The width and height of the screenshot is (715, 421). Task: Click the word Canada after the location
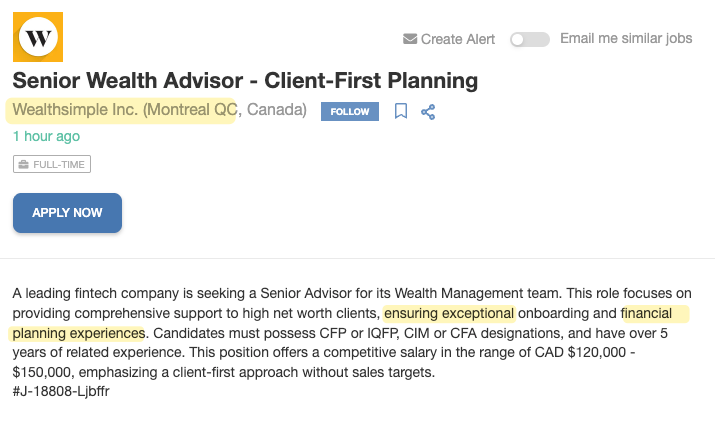click(x=276, y=110)
